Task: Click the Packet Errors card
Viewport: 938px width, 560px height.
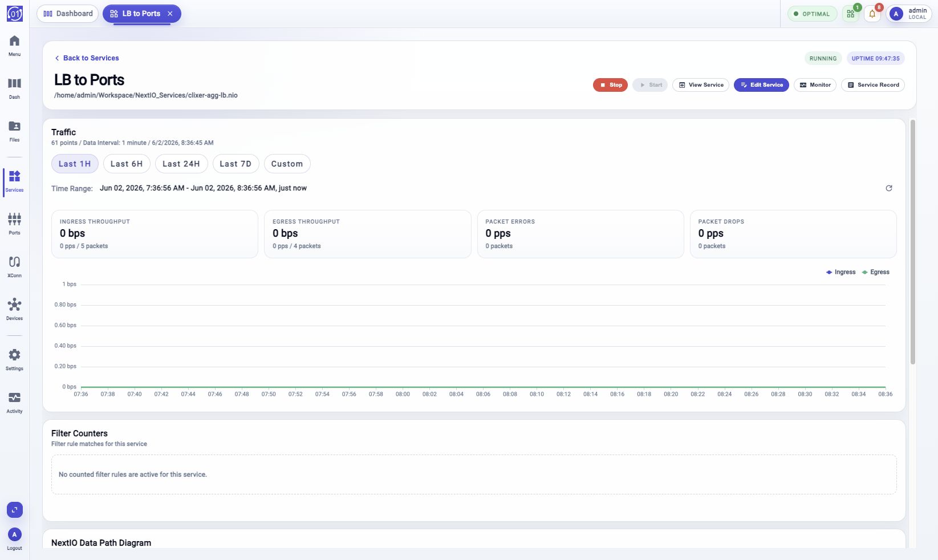Action: point(580,234)
